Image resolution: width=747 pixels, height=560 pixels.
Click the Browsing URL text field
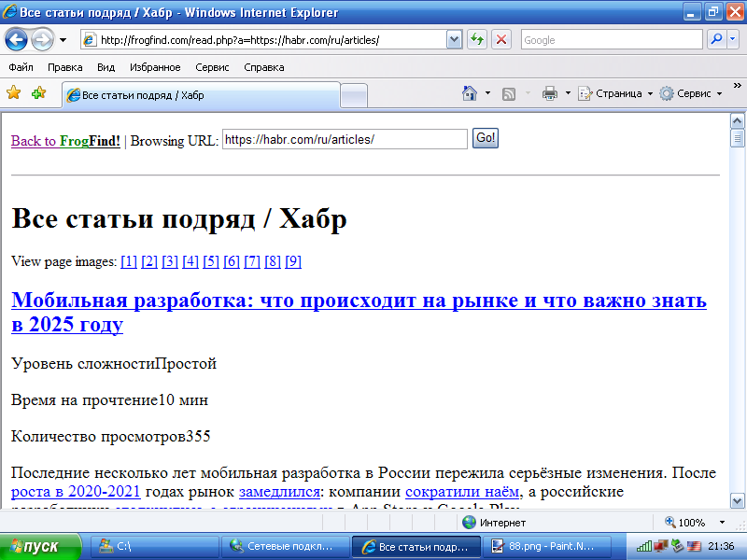pyautogui.click(x=345, y=139)
